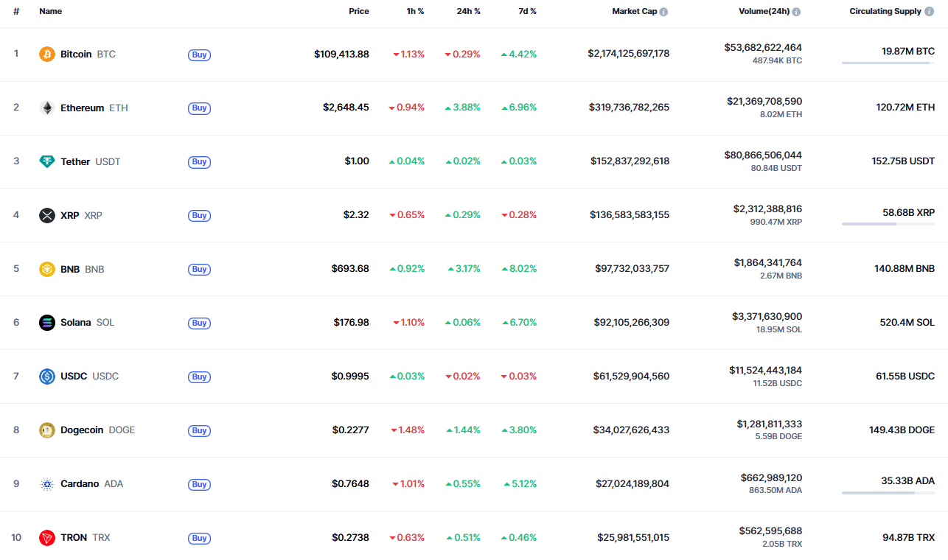948x560 pixels.
Task: Sort by the Circulating Supply header
Action: point(885,12)
